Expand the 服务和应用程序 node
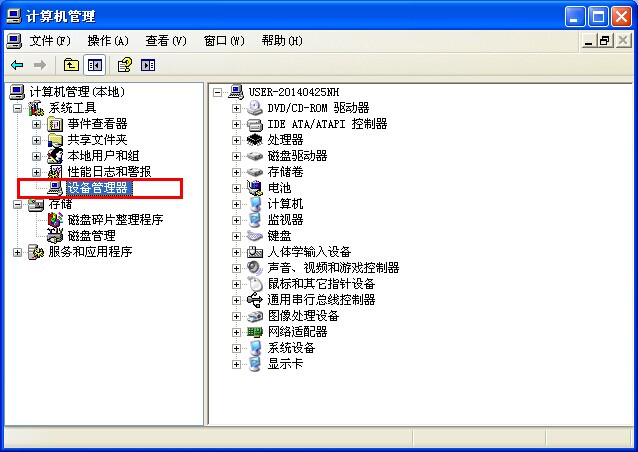 [x=17, y=252]
